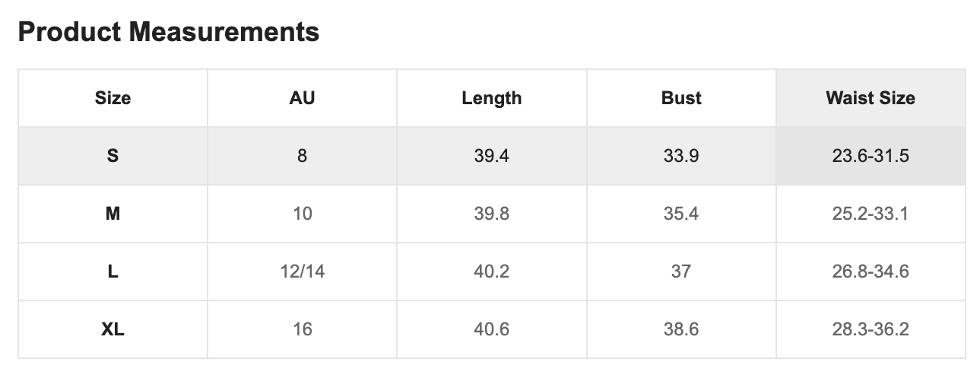
Task: Click the Waist Size column header
Action: (x=871, y=98)
